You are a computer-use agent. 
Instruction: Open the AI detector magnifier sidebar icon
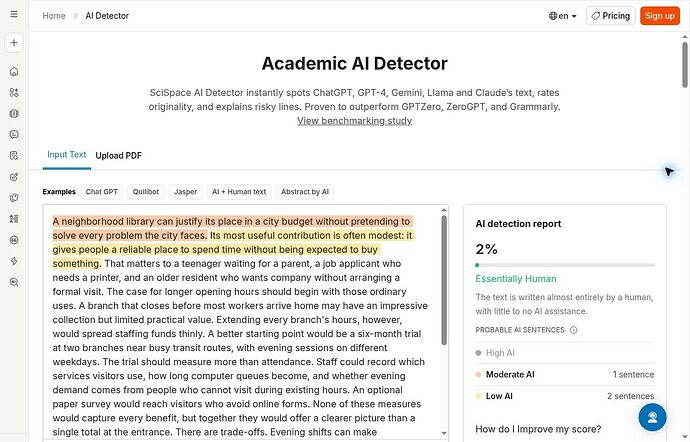pos(14,282)
